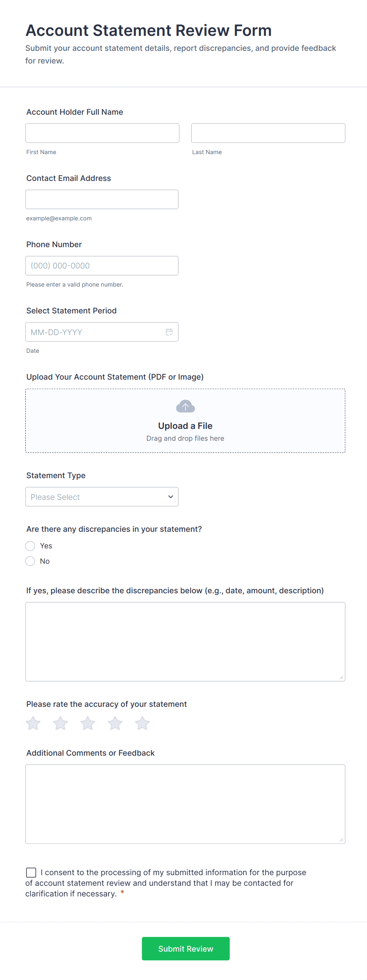This screenshot has width=367, height=980.
Task: Click the cloud upload icon
Action: point(185,406)
